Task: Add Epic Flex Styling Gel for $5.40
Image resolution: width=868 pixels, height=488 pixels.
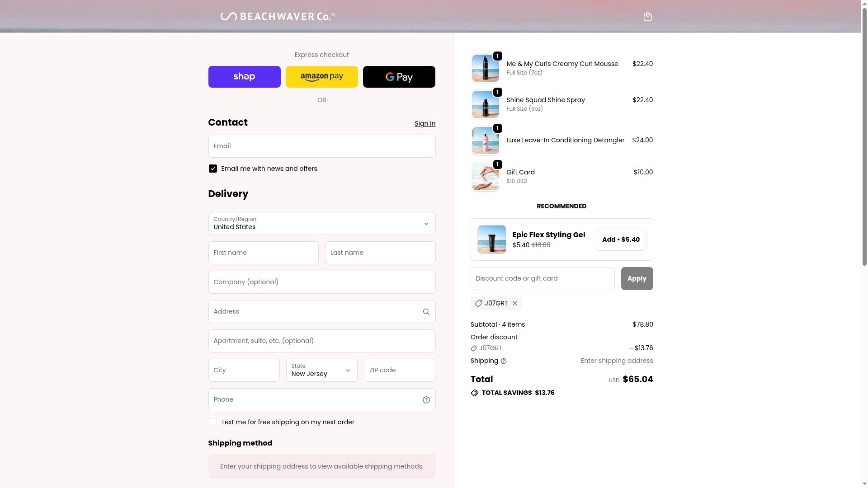Action: [x=621, y=239]
